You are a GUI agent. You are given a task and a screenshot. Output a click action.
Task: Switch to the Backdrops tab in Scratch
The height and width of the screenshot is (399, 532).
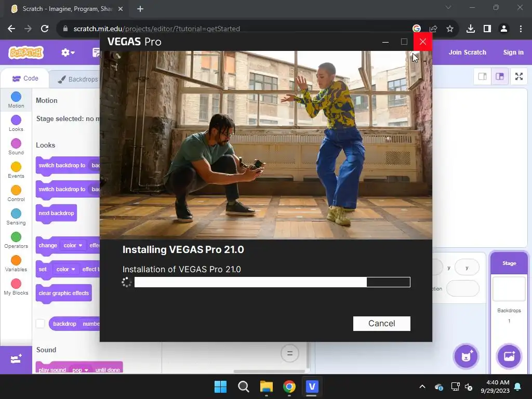tap(78, 79)
